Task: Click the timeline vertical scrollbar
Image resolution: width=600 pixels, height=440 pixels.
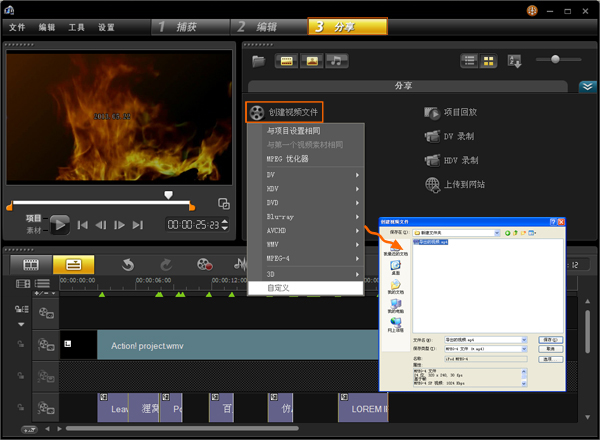Action: pos(587,331)
